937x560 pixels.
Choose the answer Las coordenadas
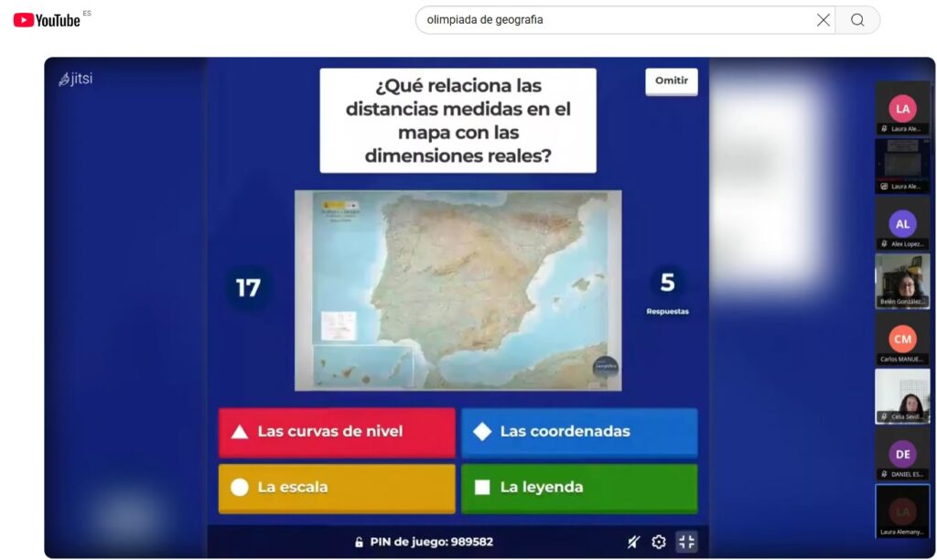coord(578,432)
